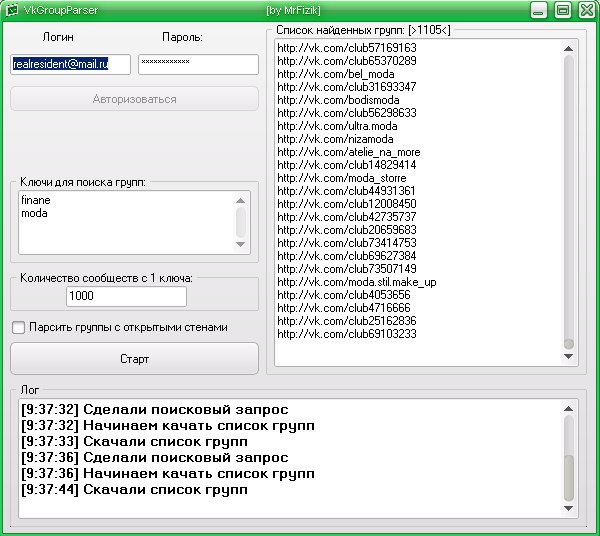The width and height of the screenshot is (600, 536).
Task: Click the VkGroupParser title bar app icon
Action: coord(12,10)
